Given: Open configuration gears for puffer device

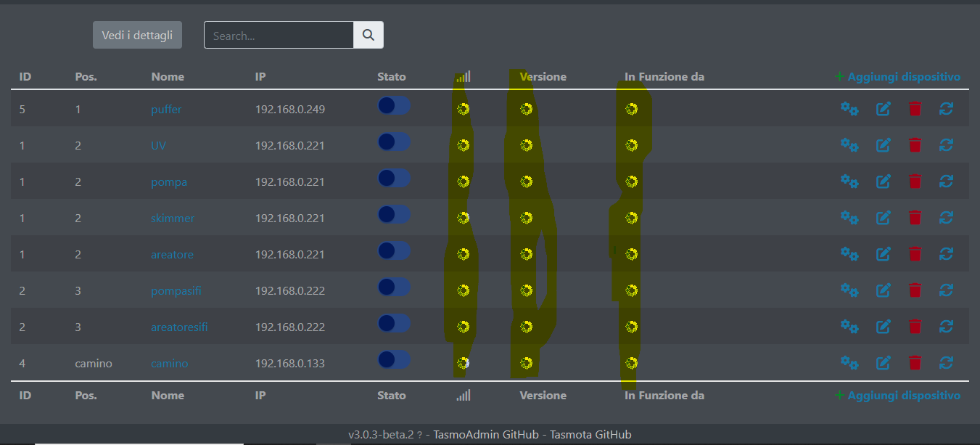Looking at the screenshot, I should [x=849, y=109].
